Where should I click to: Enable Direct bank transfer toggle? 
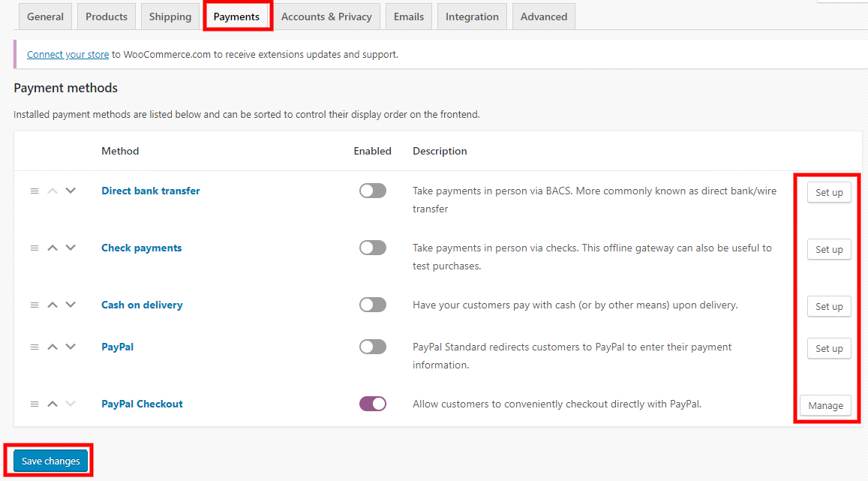(x=372, y=191)
